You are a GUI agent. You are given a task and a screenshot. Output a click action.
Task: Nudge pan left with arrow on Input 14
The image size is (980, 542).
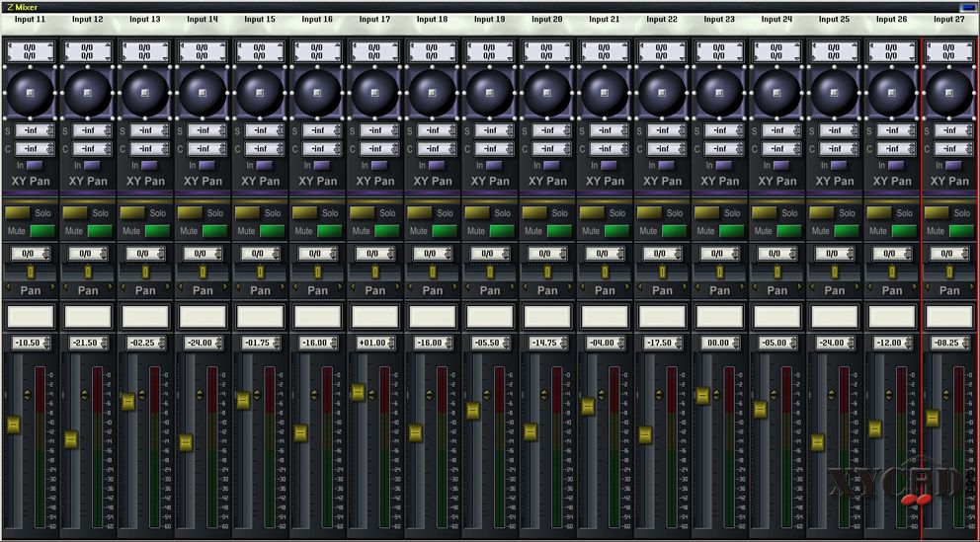coord(180,286)
